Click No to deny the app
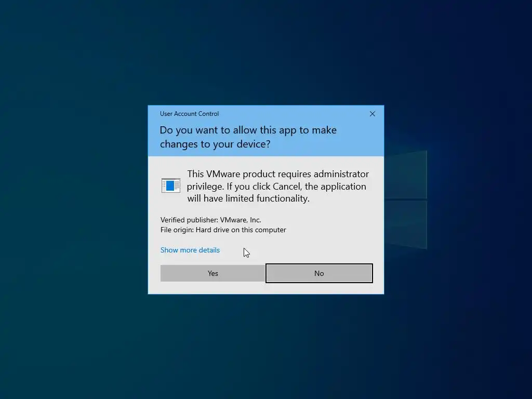The height and width of the screenshot is (399, 532). tap(319, 273)
